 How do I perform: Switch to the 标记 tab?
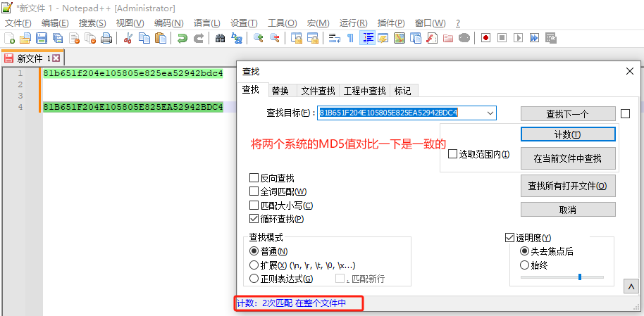click(403, 91)
